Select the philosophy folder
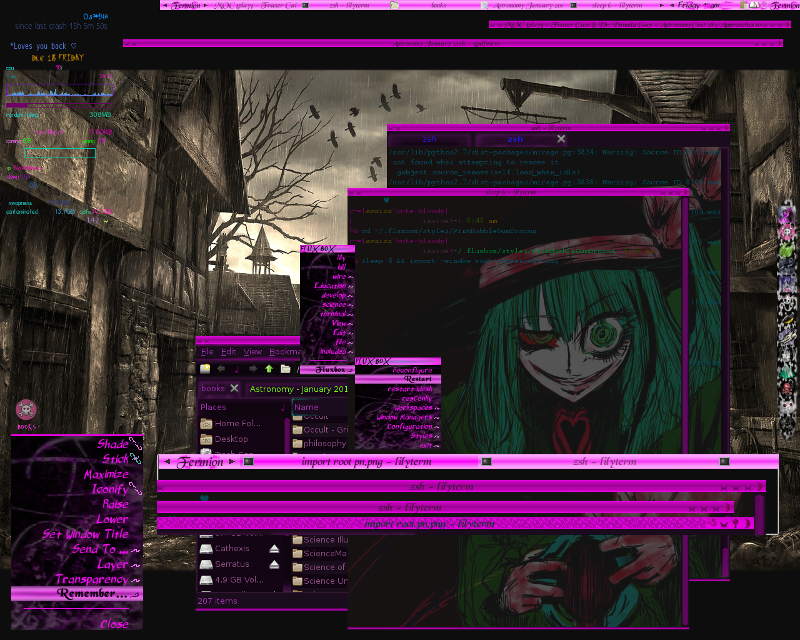 click(319, 443)
